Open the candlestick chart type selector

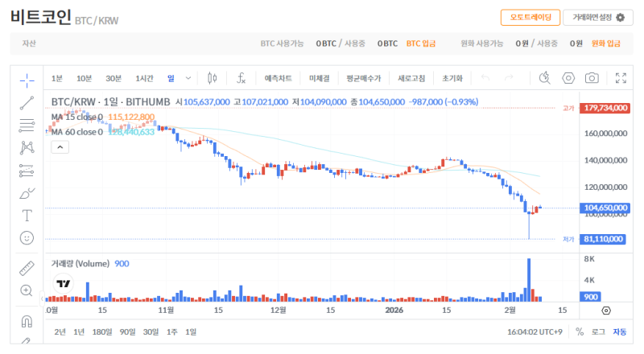(213, 78)
